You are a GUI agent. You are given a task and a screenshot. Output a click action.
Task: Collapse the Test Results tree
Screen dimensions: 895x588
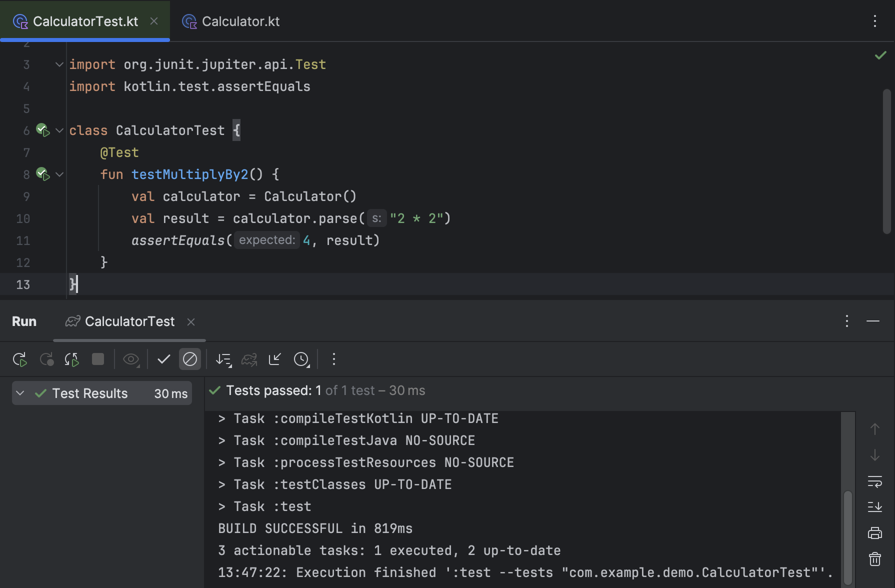(20, 393)
